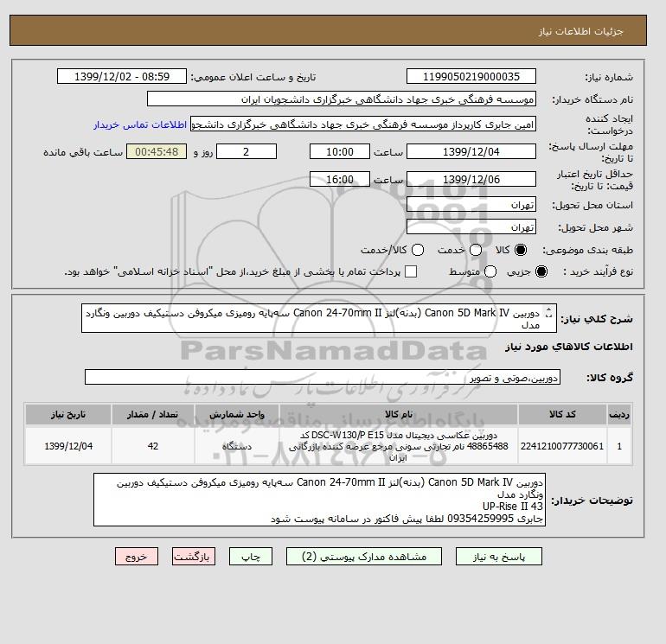Click the پاسخ به نیاز button
666x644 pixels.
[499, 557]
